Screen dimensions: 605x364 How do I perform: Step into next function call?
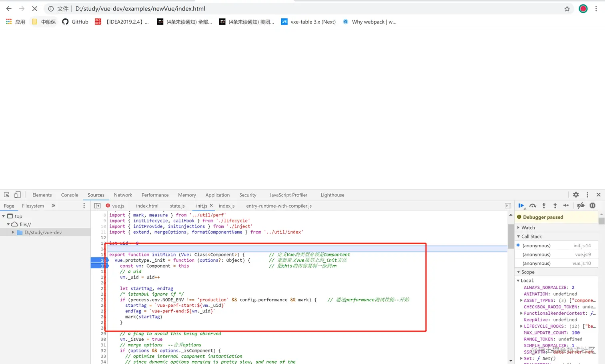tap(544, 206)
